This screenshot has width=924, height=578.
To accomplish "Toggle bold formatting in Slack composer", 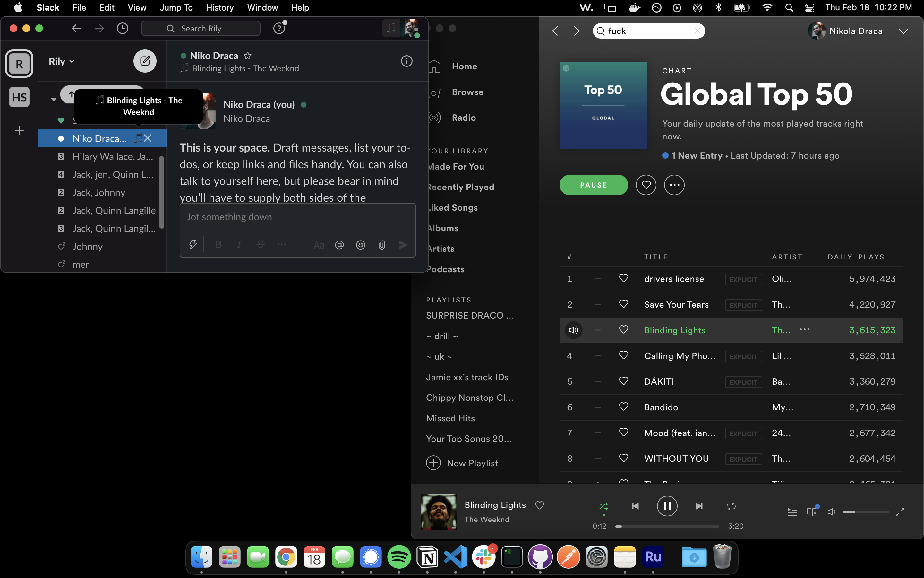I will coord(218,245).
